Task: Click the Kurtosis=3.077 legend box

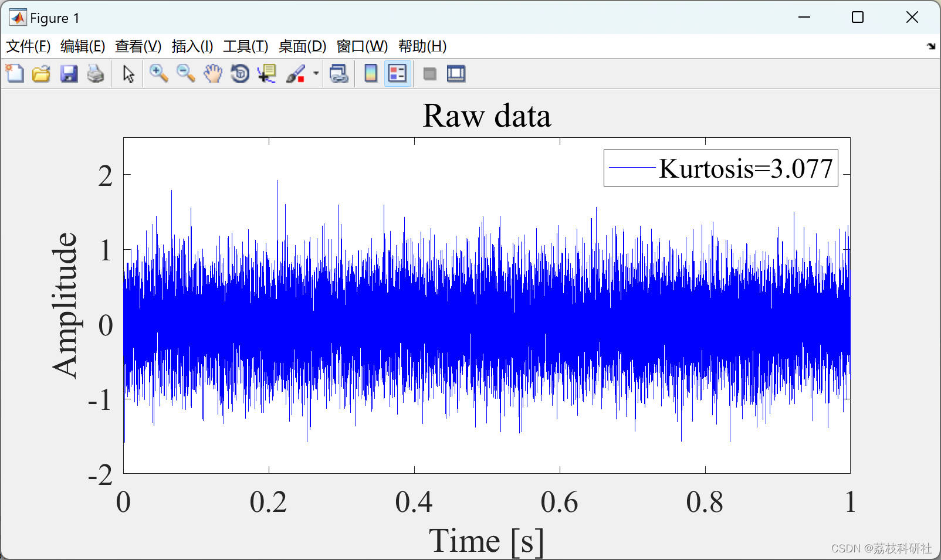Action: (721, 168)
